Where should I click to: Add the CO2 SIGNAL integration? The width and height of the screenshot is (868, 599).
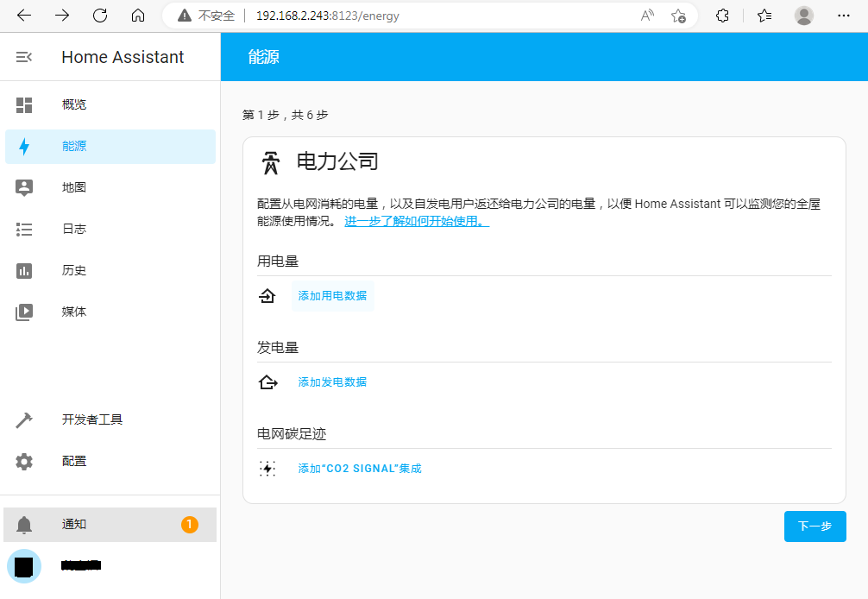(x=359, y=469)
